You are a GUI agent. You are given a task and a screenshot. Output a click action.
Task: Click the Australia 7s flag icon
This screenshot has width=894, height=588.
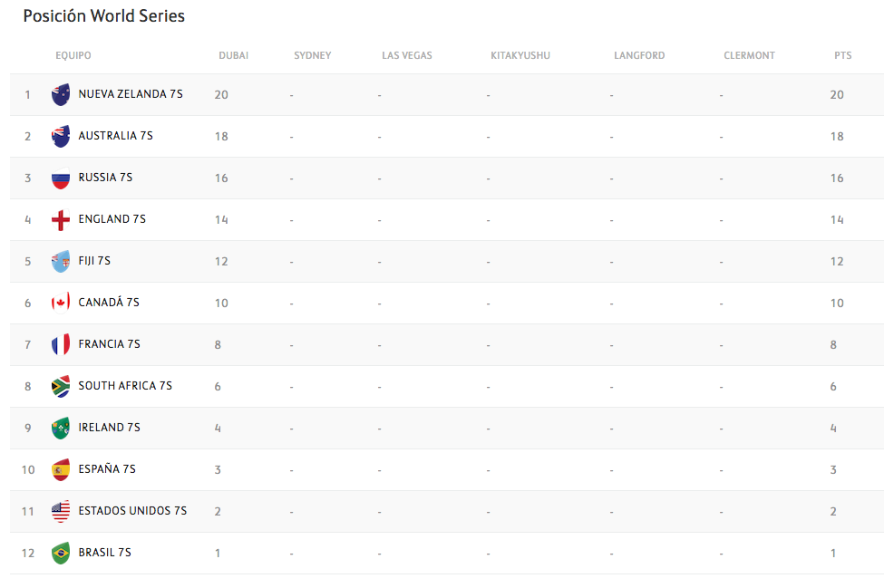tap(61, 136)
